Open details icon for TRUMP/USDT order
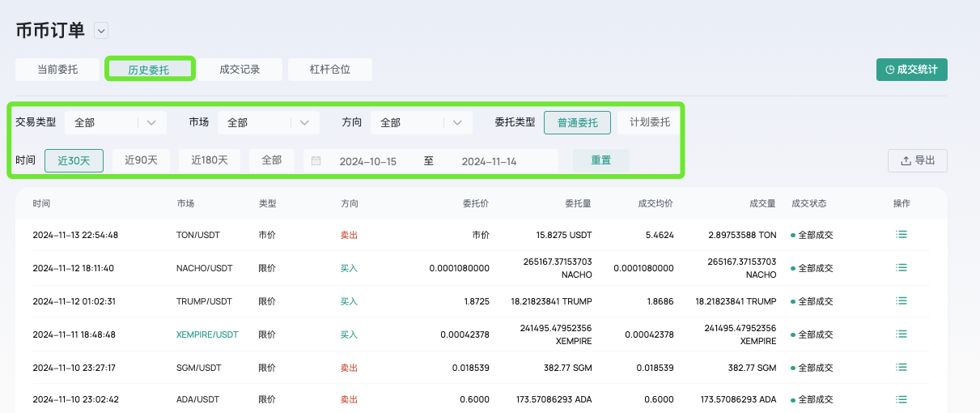This screenshot has height=413, width=980. [901, 300]
